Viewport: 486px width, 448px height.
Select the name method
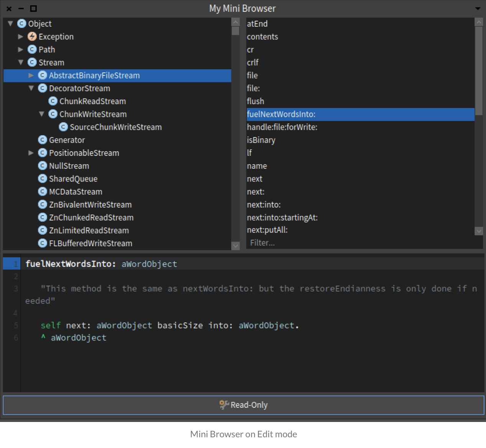coord(360,166)
